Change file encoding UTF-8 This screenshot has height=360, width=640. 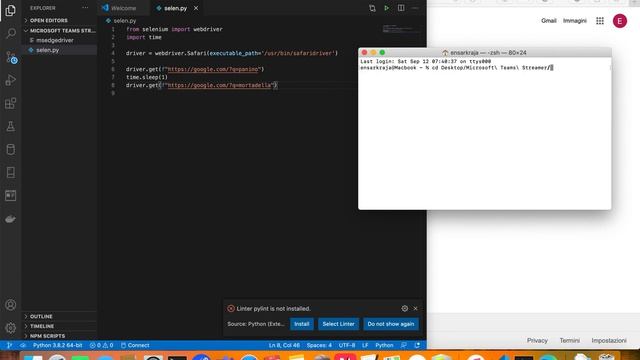347,345
